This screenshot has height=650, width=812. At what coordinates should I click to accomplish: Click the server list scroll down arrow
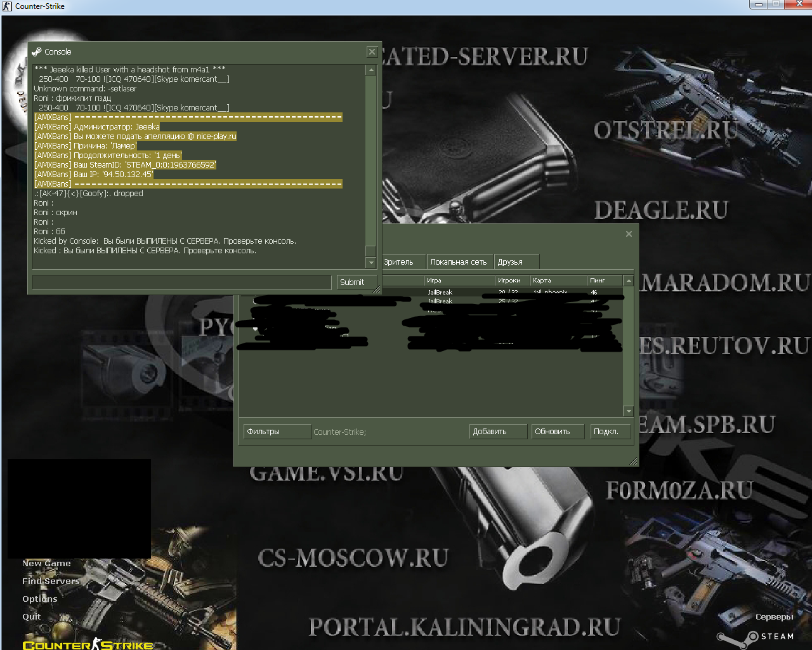[629, 411]
